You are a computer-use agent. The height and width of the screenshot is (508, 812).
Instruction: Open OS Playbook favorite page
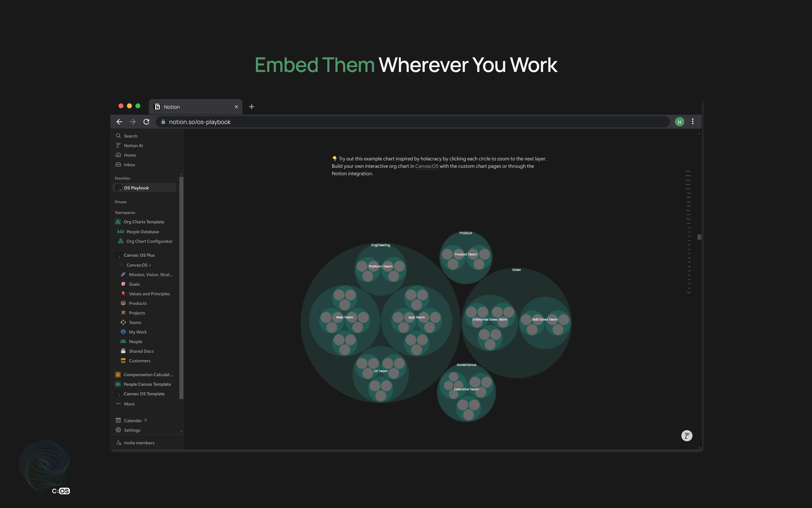pos(144,188)
